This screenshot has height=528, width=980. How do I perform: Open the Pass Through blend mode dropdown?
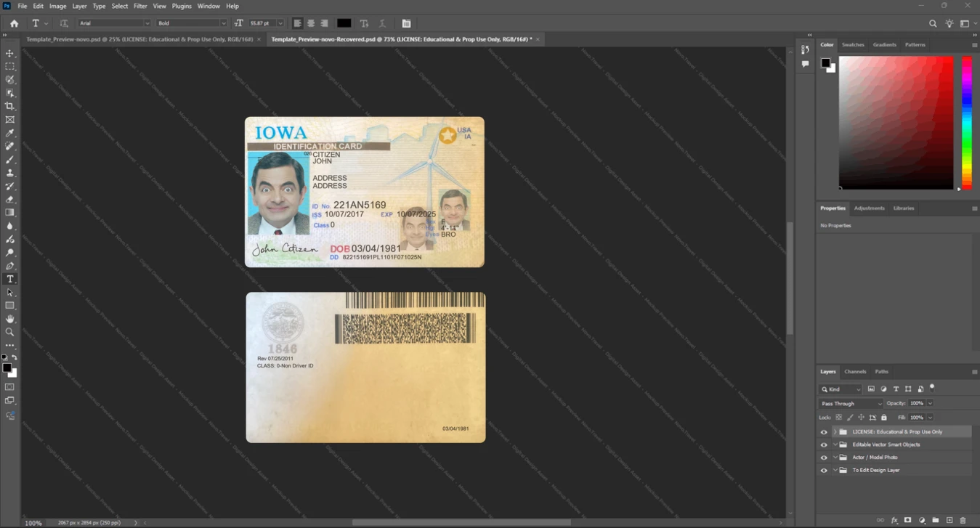[x=851, y=403]
